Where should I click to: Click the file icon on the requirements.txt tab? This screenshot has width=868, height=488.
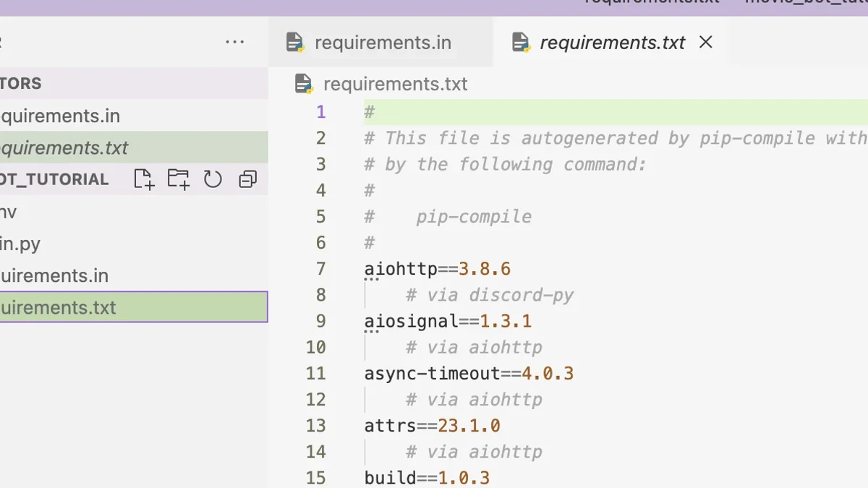coord(521,43)
